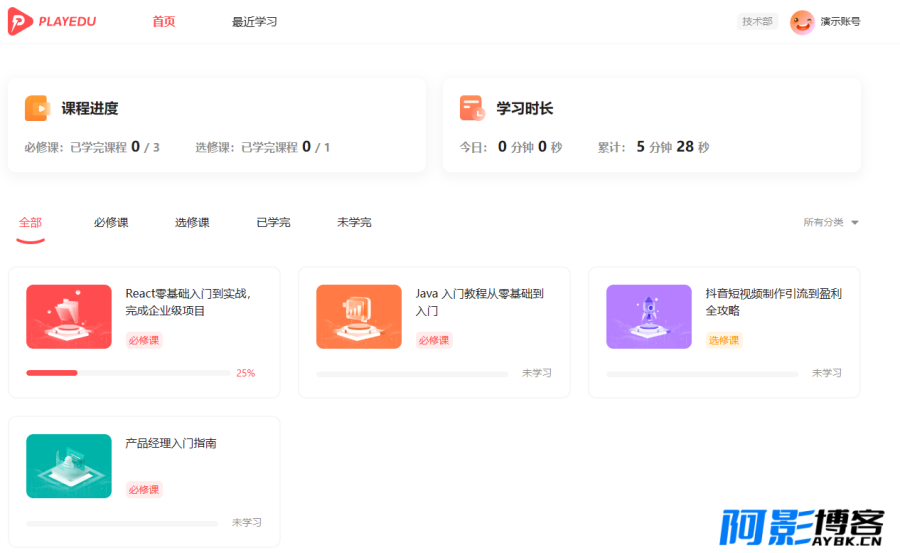
Task: Switch to the 必修课 tab
Action: coord(111,222)
